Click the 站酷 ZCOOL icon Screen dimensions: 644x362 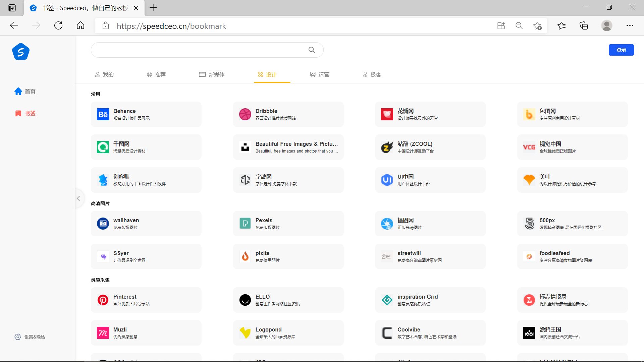[387, 147]
